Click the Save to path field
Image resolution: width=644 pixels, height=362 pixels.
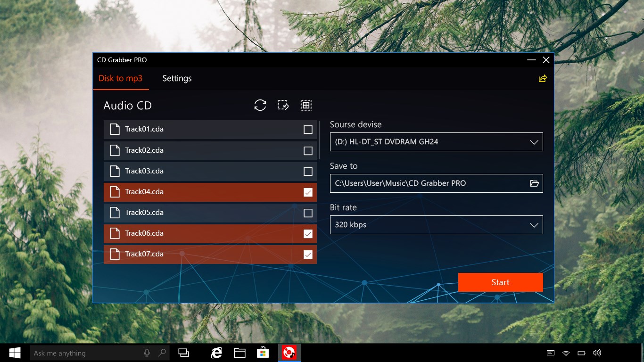pos(437,183)
